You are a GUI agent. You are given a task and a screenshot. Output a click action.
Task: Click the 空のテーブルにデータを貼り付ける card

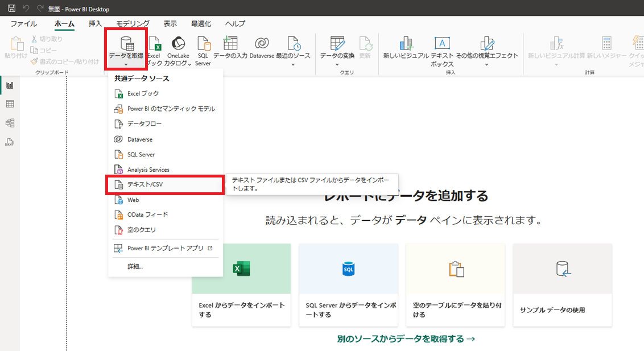click(456, 286)
